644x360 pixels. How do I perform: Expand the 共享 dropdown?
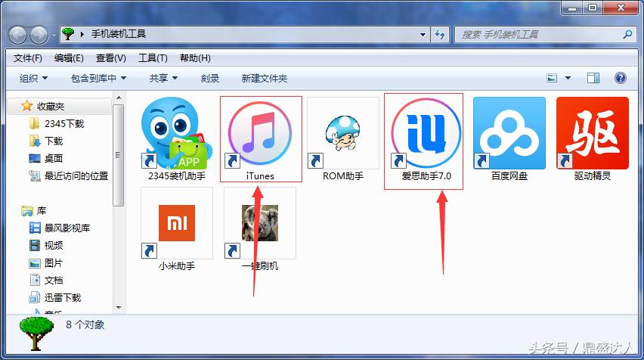pyautogui.click(x=163, y=78)
